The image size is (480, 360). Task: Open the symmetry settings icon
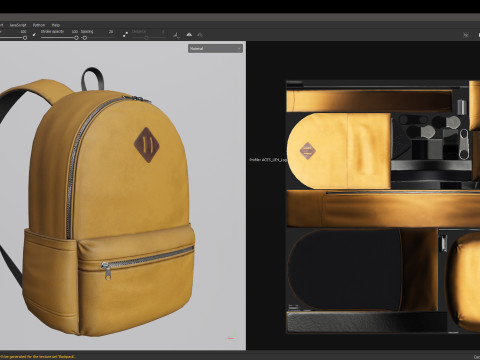coord(176,35)
